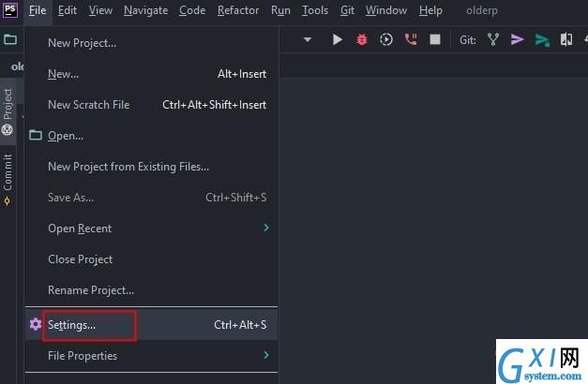Screen dimensions: 588x384
Task: Choose Open... menu item
Action: coord(152,136)
